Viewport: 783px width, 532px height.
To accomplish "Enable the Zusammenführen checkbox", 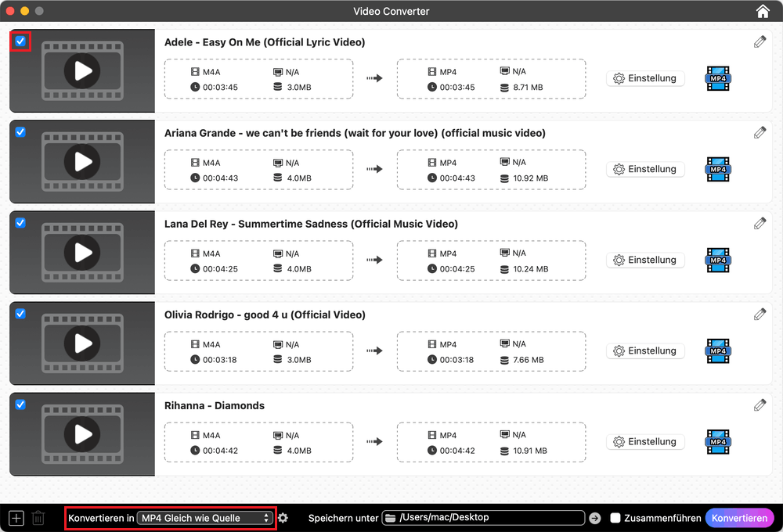I will pos(615,518).
